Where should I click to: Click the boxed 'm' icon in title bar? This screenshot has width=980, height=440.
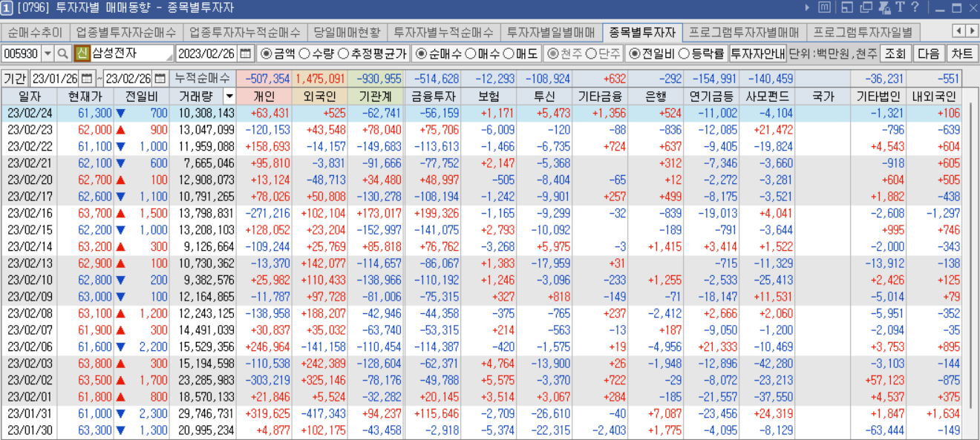pyautogui.click(x=824, y=7)
